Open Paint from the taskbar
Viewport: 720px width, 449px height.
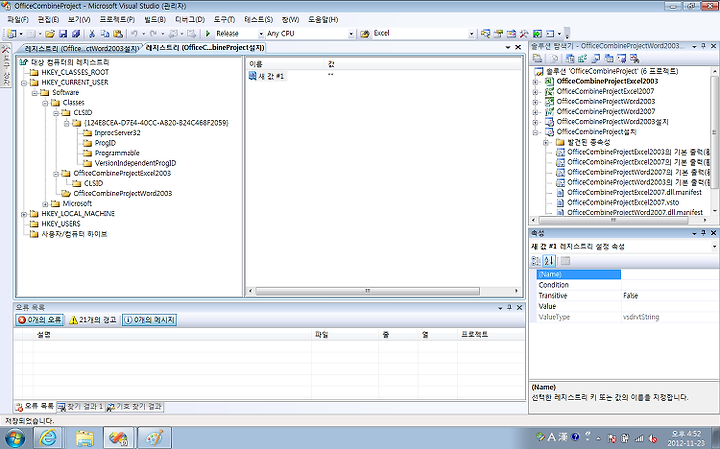coord(154,438)
